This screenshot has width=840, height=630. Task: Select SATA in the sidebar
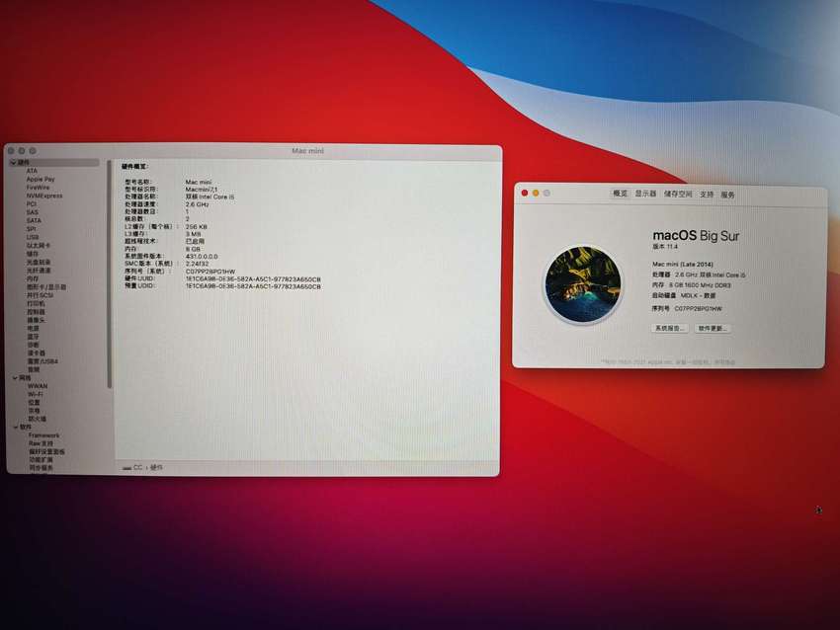[34, 220]
